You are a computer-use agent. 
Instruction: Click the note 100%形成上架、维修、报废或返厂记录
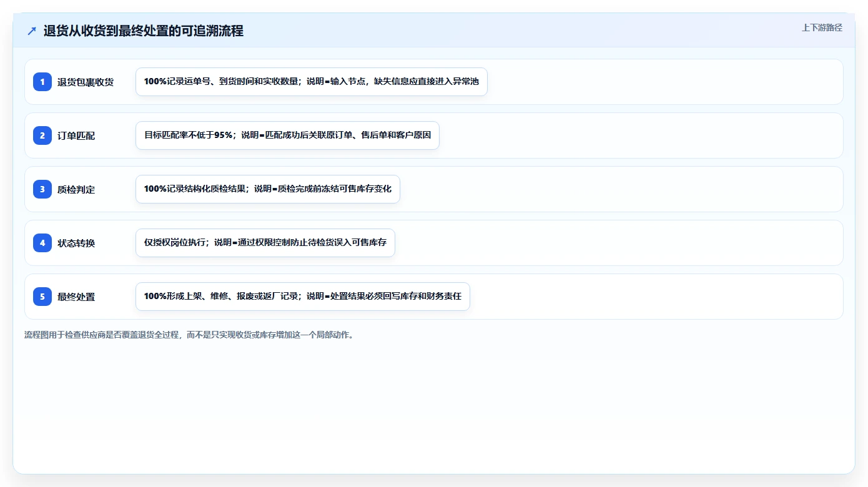pos(303,297)
